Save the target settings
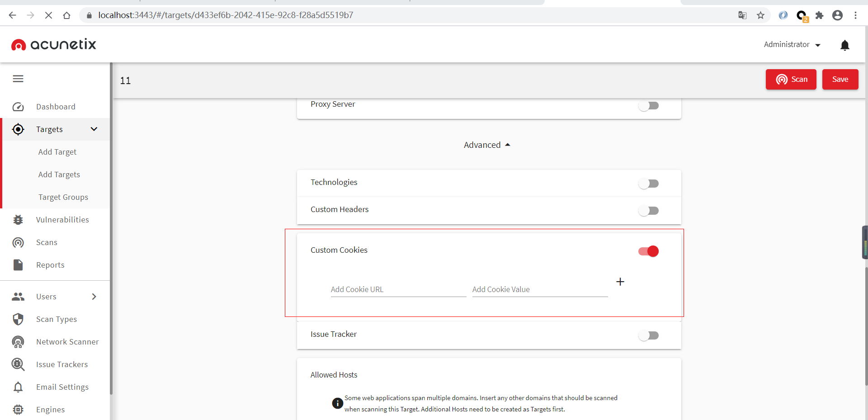Viewport: 868px width, 420px height. (x=840, y=80)
